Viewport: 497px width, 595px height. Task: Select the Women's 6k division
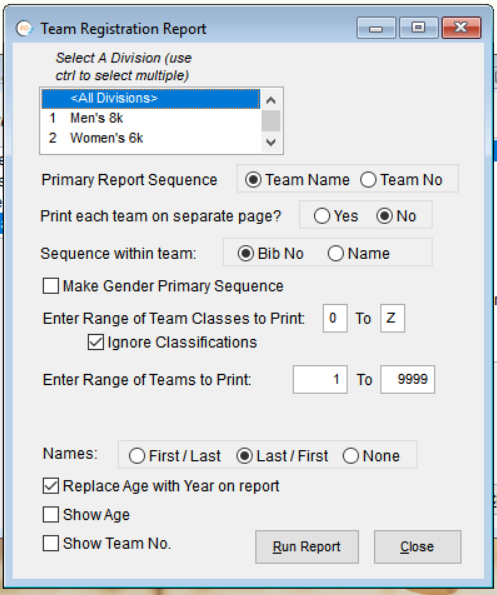(x=151, y=138)
